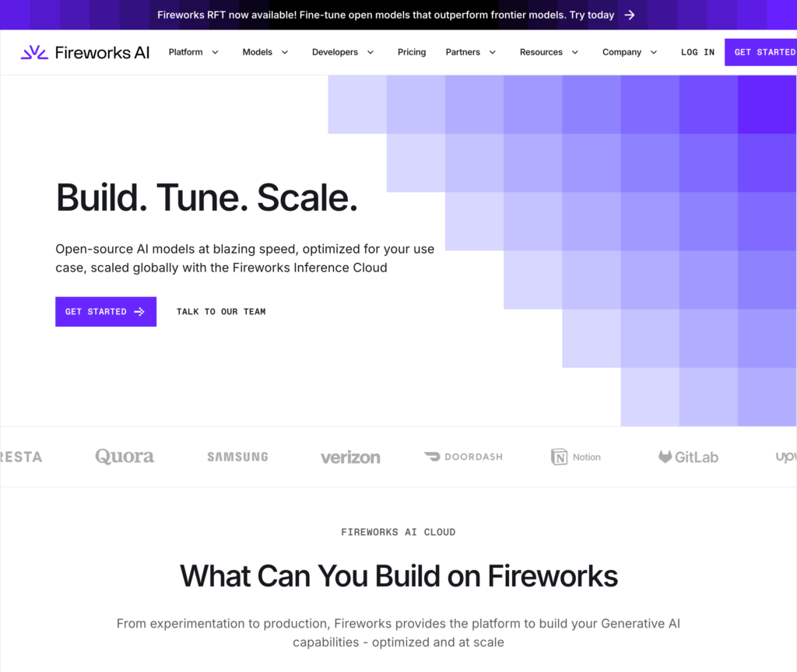The width and height of the screenshot is (797, 672).
Task: Click the arrow in the announcement banner
Action: [630, 15]
